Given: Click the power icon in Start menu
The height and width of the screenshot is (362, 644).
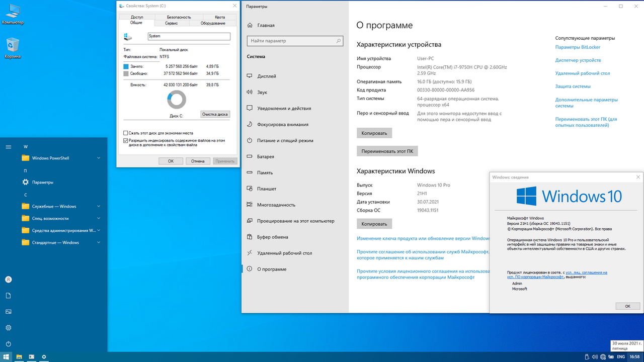Looking at the screenshot, I should pos(9,344).
